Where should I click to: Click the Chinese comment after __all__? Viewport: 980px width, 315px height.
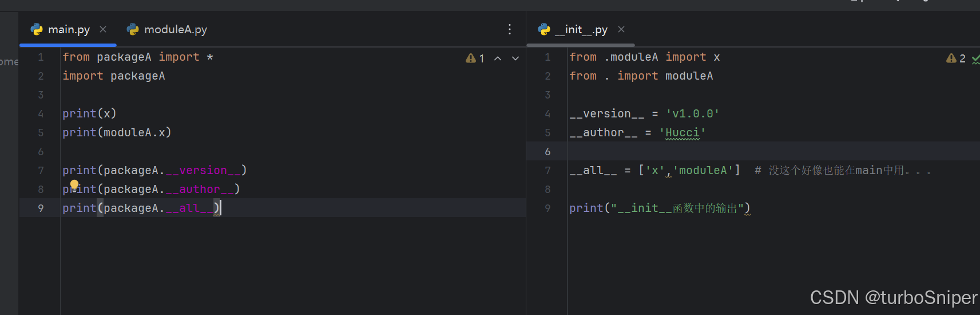pyautogui.click(x=843, y=171)
